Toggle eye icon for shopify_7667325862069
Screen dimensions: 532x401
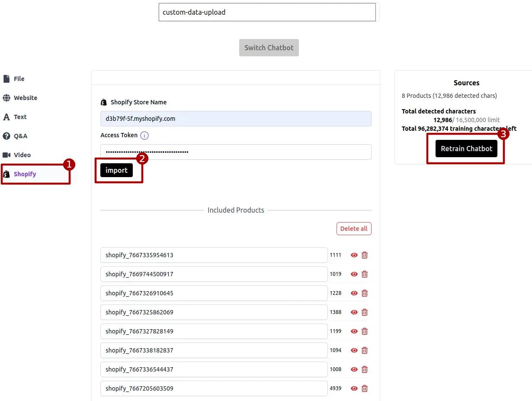[x=354, y=312]
